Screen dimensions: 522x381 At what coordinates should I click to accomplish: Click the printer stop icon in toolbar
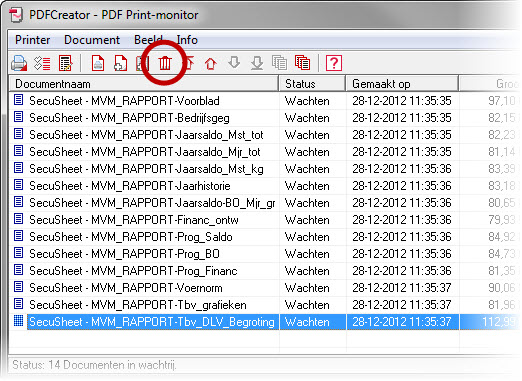[19, 63]
